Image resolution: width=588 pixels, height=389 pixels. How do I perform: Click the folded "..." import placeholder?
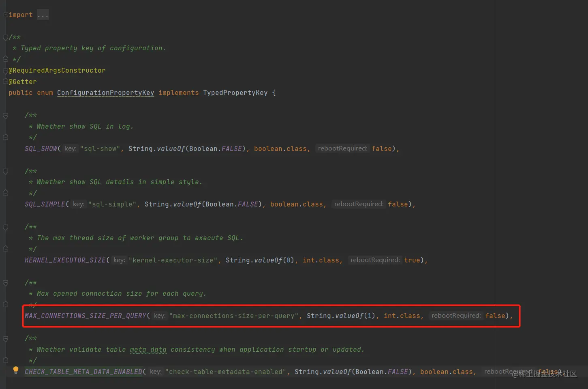[43, 15]
